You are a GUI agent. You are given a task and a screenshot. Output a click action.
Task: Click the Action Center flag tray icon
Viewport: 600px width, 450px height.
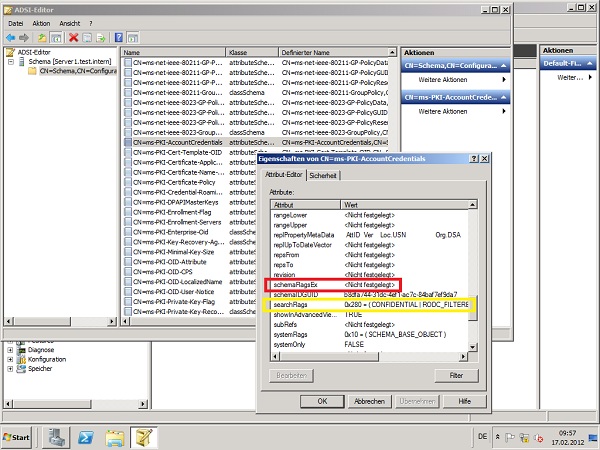pos(510,437)
